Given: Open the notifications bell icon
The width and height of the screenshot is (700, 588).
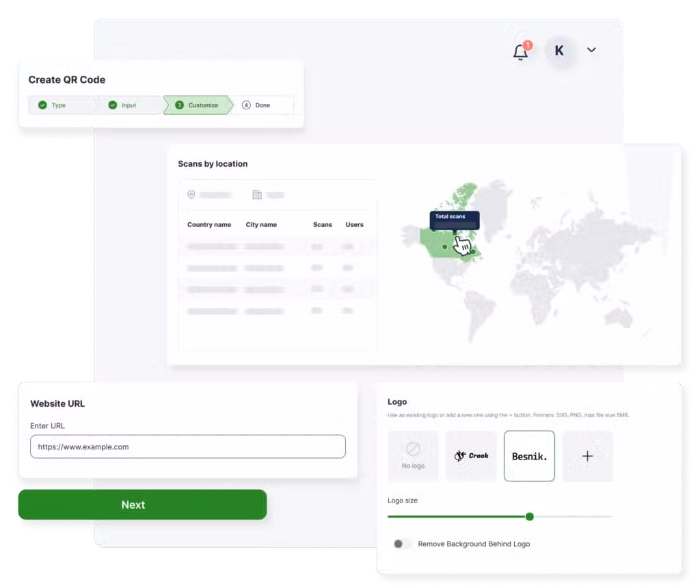Looking at the screenshot, I should pos(521,52).
